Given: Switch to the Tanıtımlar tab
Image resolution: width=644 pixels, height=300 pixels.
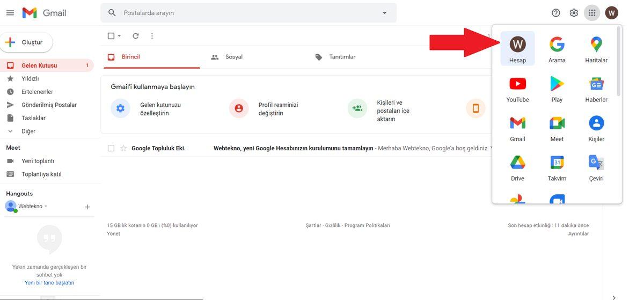Looking at the screenshot, I should 335,57.
